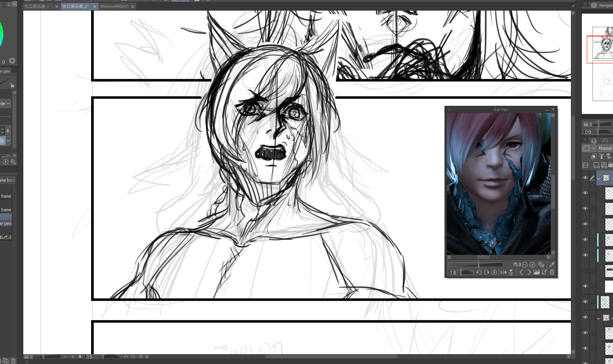Zoom out canvas with minus button
613x364 pixels.
(65, 357)
